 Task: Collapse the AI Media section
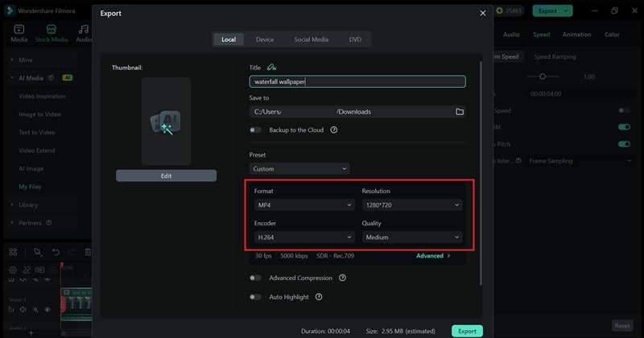(12, 77)
